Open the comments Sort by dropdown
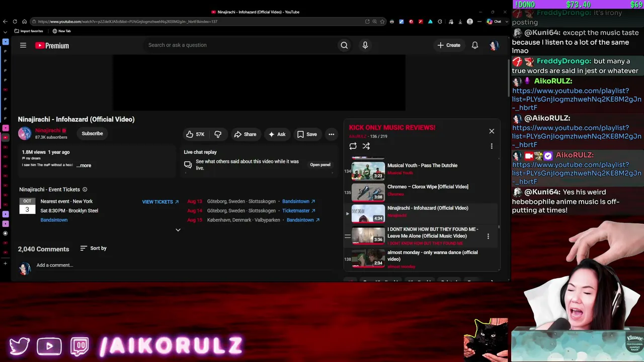Viewport: 644px width, 362px height. click(94, 248)
